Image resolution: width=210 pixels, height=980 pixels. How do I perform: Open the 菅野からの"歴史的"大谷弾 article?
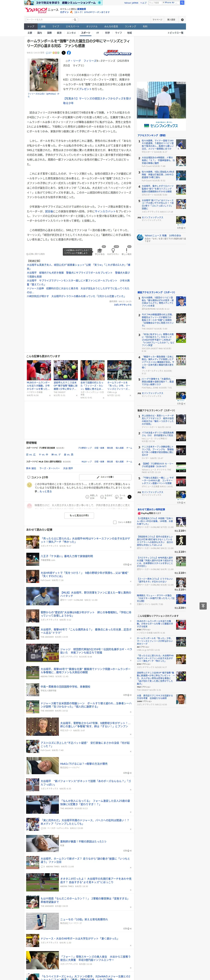click(86, 614)
